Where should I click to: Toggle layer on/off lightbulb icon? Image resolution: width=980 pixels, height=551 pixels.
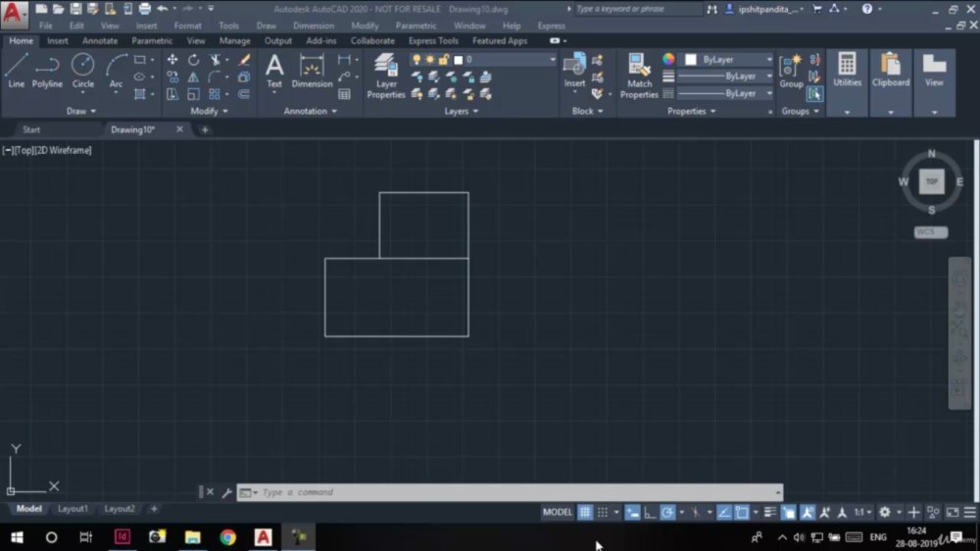tap(416, 60)
